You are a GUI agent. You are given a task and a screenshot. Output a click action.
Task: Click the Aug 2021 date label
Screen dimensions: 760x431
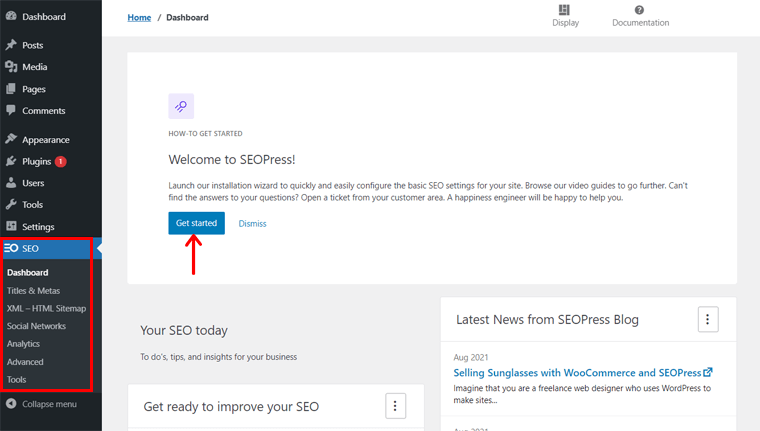[x=471, y=357]
